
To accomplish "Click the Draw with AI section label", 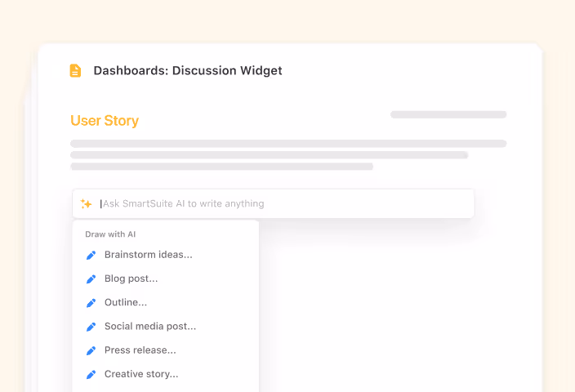I will pyautogui.click(x=110, y=234).
